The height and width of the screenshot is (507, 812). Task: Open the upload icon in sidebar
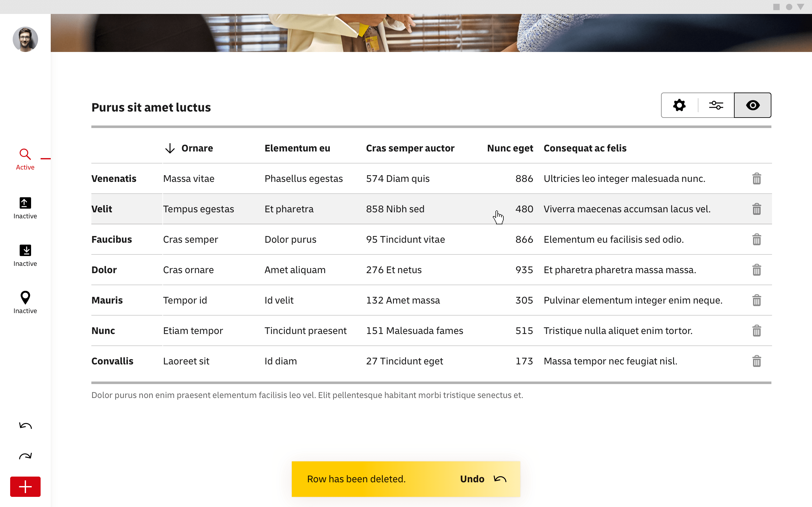pyautogui.click(x=25, y=203)
